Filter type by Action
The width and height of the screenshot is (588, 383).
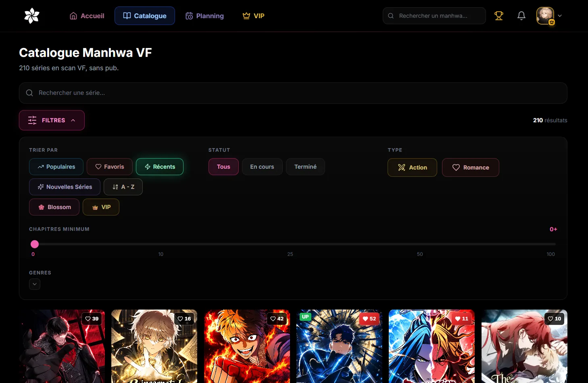(412, 167)
